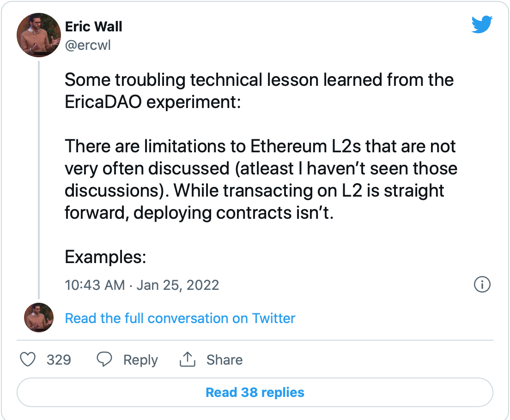Click the Reply label

coord(140,360)
